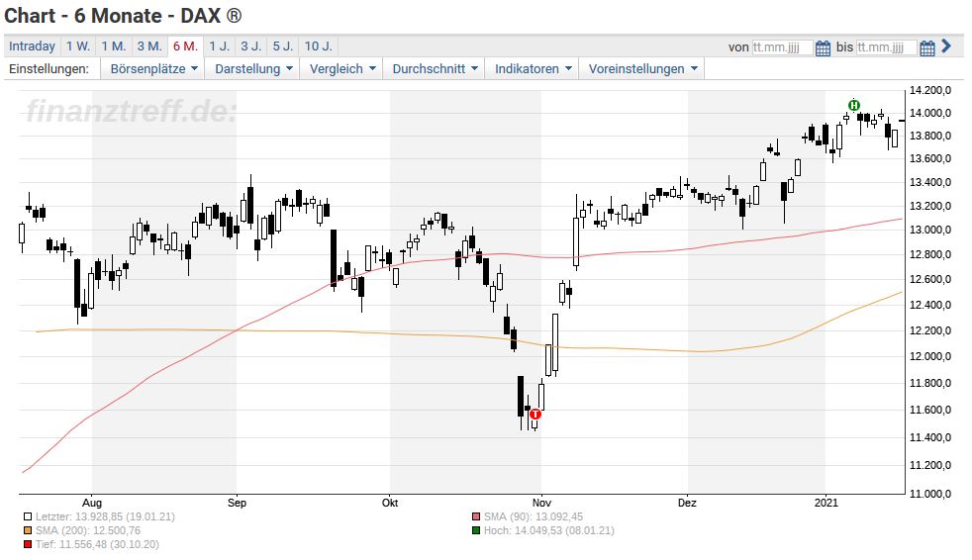Image resolution: width=972 pixels, height=560 pixels.
Task: Click the 'Hoch: 14.049,53 (08.01.21)' legend text
Action: click(549, 531)
